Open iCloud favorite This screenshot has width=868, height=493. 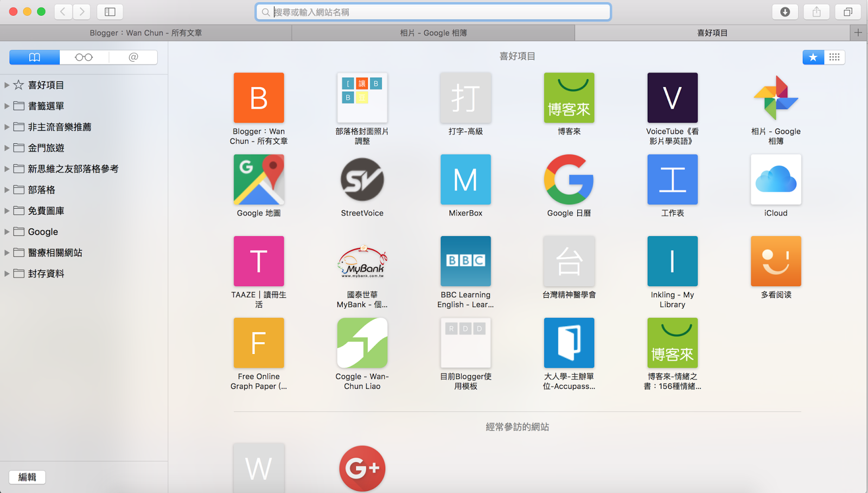click(776, 180)
